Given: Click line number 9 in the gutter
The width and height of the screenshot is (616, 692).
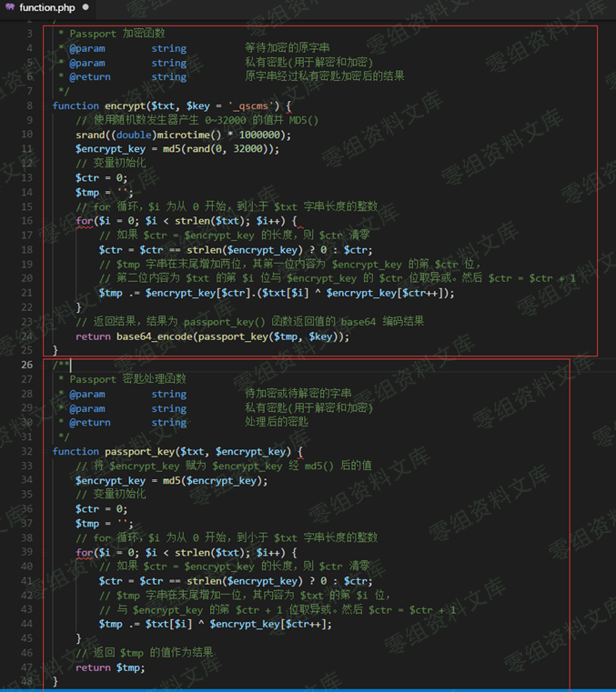Looking at the screenshot, I should coord(28,105).
